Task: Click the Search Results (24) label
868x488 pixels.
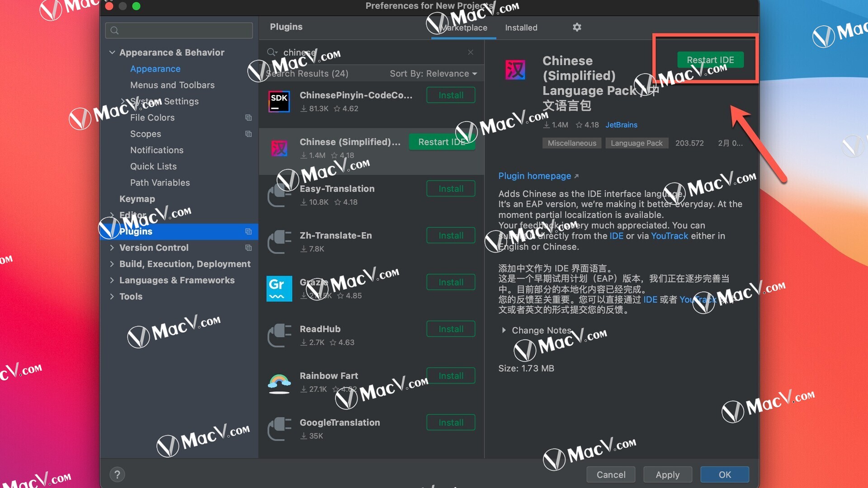Action: (307, 74)
